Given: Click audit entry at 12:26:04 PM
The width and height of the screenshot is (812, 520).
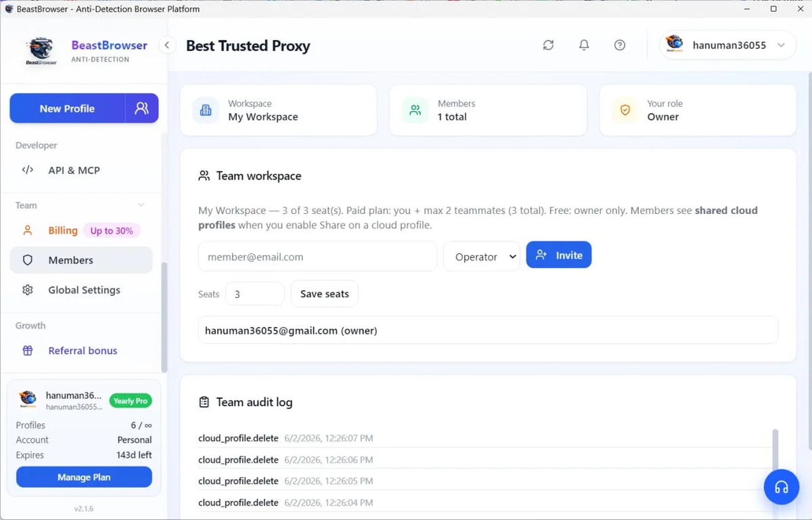Looking at the screenshot, I should point(485,502).
